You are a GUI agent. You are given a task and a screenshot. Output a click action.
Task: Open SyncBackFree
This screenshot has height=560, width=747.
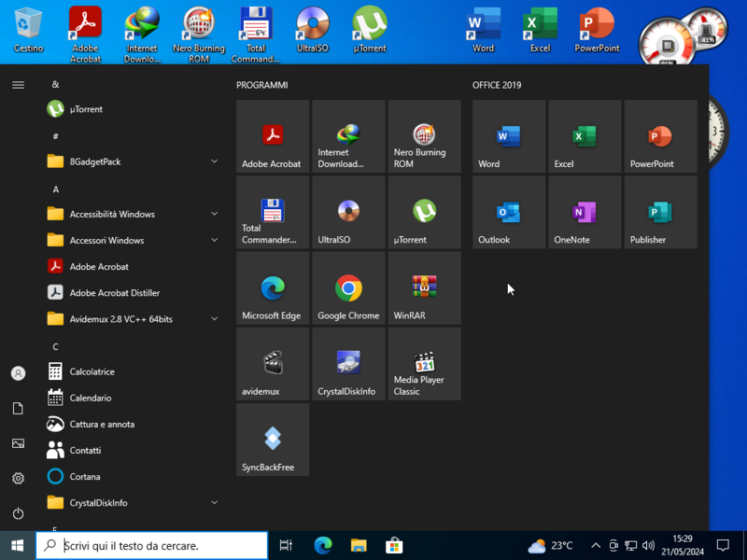(272, 439)
